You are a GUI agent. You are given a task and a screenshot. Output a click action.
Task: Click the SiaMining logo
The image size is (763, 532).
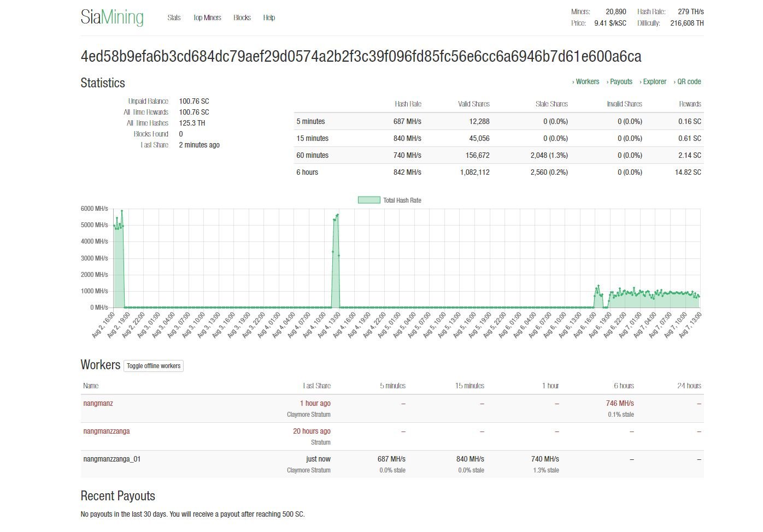(x=111, y=17)
